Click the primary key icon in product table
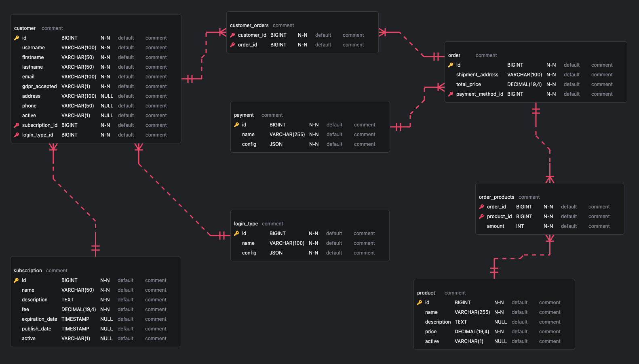Image resolution: width=639 pixels, height=364 pixels. pyautogui.click(x=420, y=303)
